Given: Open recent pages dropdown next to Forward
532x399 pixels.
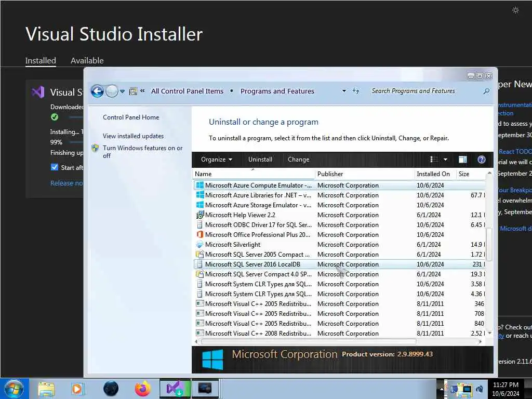Looking at the screenshot, I should 123,91.
